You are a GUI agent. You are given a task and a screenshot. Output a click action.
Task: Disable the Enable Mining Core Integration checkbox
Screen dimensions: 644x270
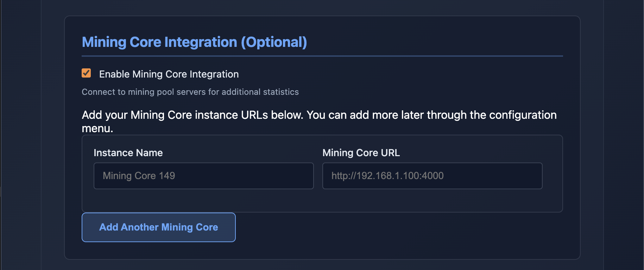point(86,73)
